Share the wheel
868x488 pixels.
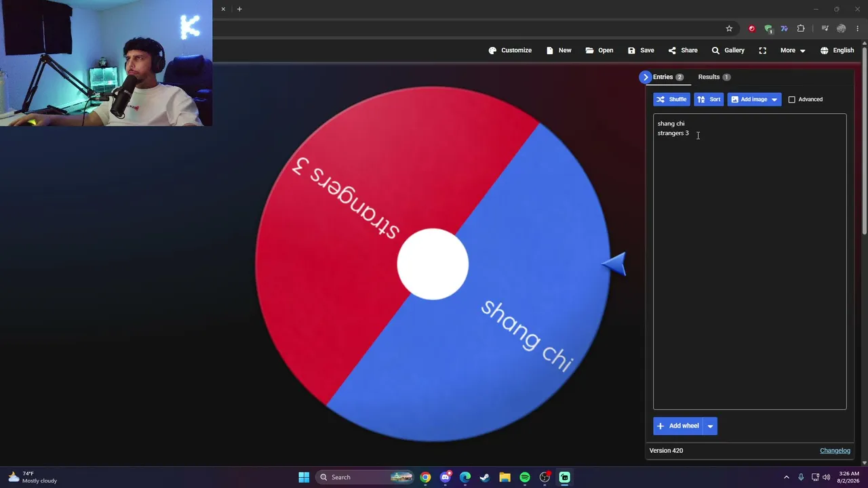coord(683,50)
